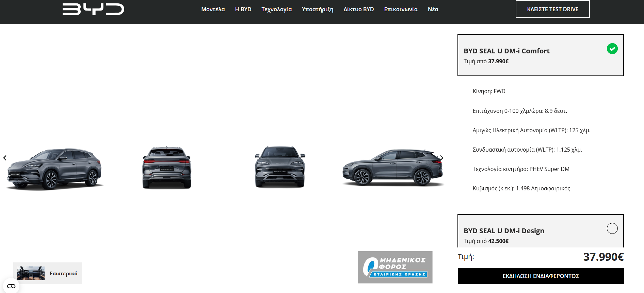Viewport: 644px width, 293px height.
Task: Select the BYD SEAL U DM-i Design radio
Action: pyautogui.click(x=612, y=228)
